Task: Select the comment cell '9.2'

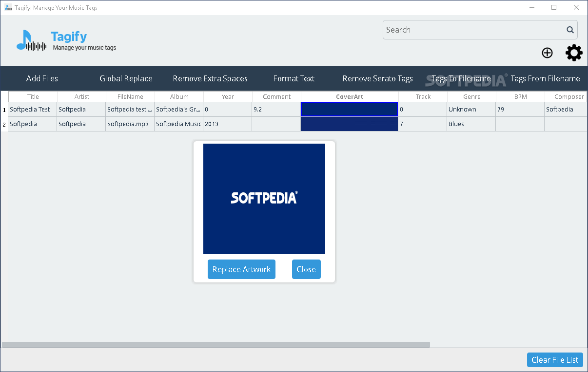Action: pos(276,110)
